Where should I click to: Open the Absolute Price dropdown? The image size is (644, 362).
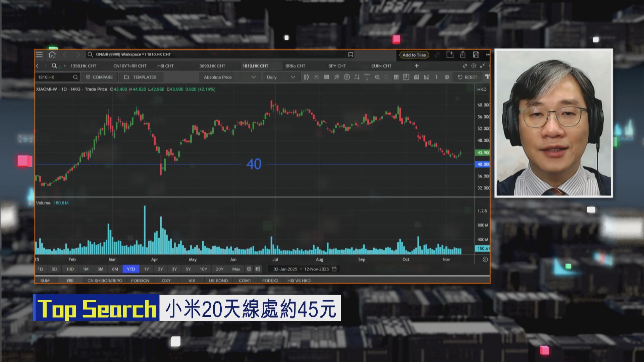[x=229, y=77]
